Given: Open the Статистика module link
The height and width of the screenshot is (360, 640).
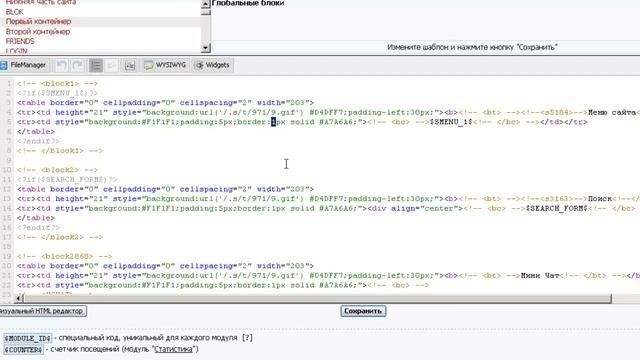Looking at the screenshot, I should click(x=173, y=349).
